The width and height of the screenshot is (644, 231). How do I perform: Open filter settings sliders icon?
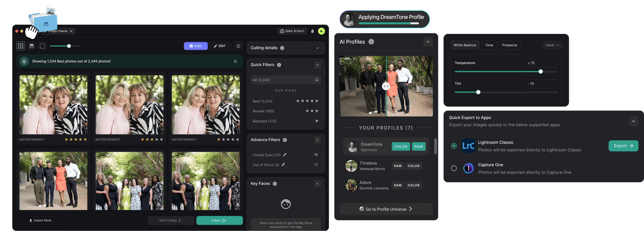[x=238, y=46]
